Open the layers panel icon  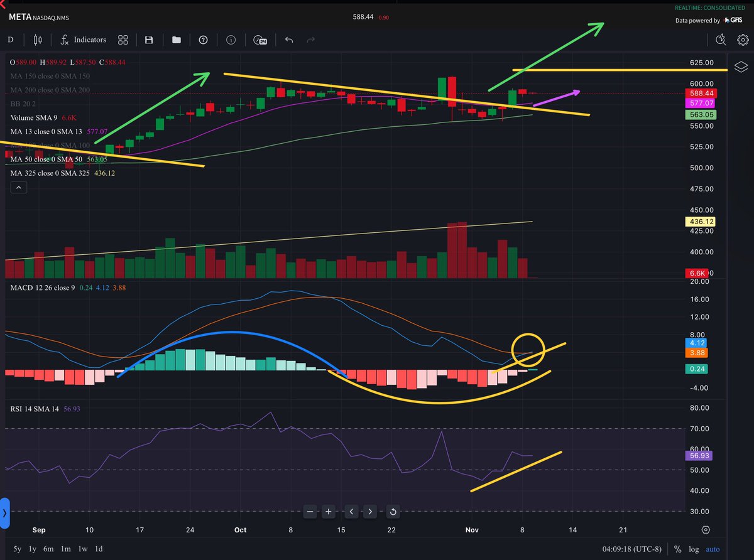[x=741, y=67]
